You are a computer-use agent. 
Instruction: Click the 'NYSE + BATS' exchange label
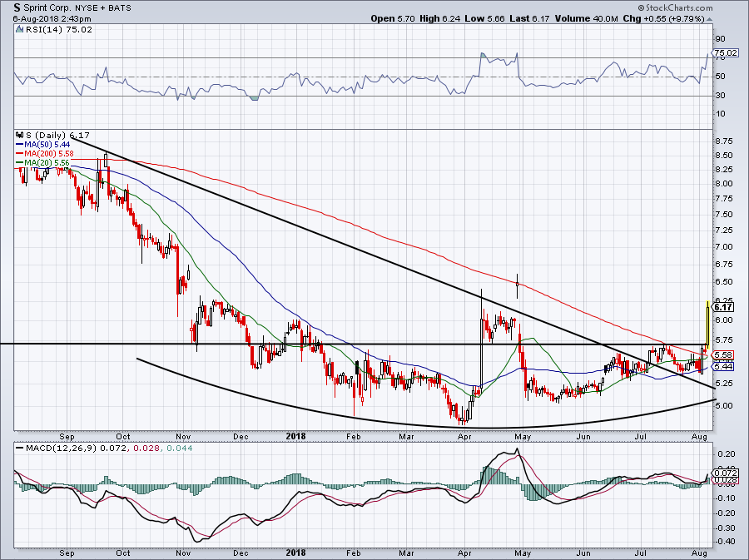click(x=103, y=8)
